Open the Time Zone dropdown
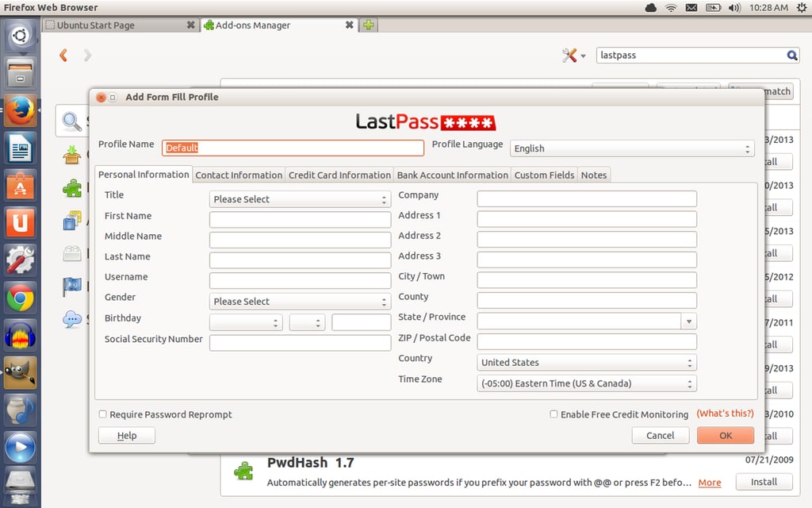This screenshot has height=508, width=812. [587, 383]
